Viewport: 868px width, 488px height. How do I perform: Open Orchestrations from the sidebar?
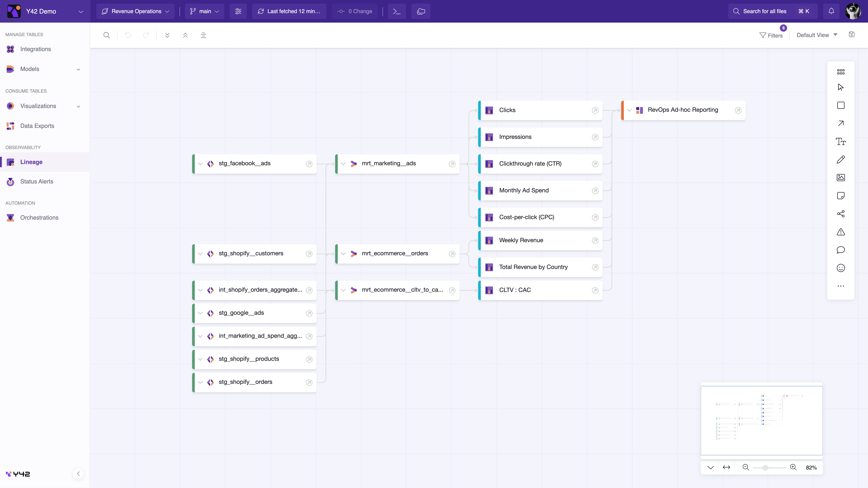(39, 218)
